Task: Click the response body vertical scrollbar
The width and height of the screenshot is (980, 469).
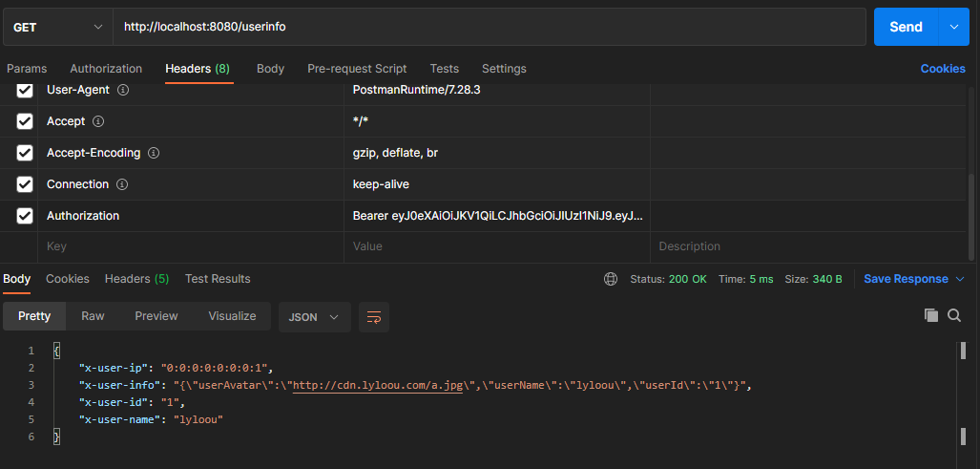Action: tap(962, 392)
